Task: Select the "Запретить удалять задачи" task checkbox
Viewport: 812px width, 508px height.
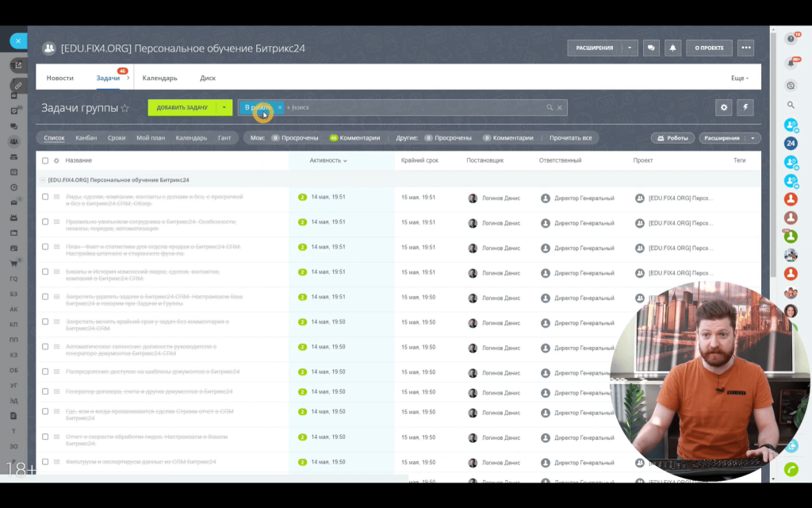Action: 45,297
